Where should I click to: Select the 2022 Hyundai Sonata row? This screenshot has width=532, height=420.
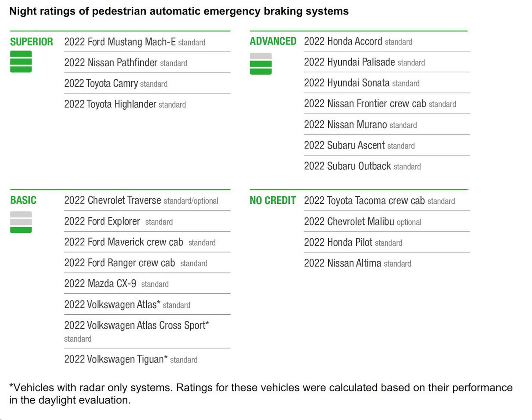click(362, 83)
